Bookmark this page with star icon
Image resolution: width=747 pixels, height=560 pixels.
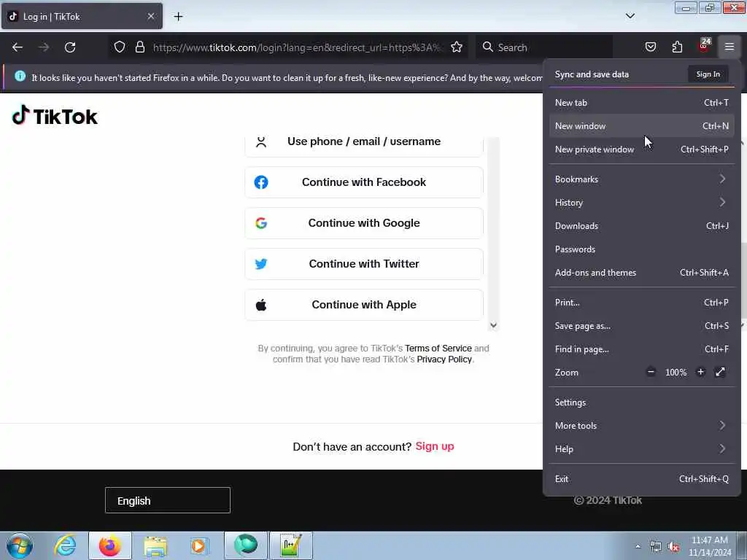pyautogui.click(x=457, y=47)
